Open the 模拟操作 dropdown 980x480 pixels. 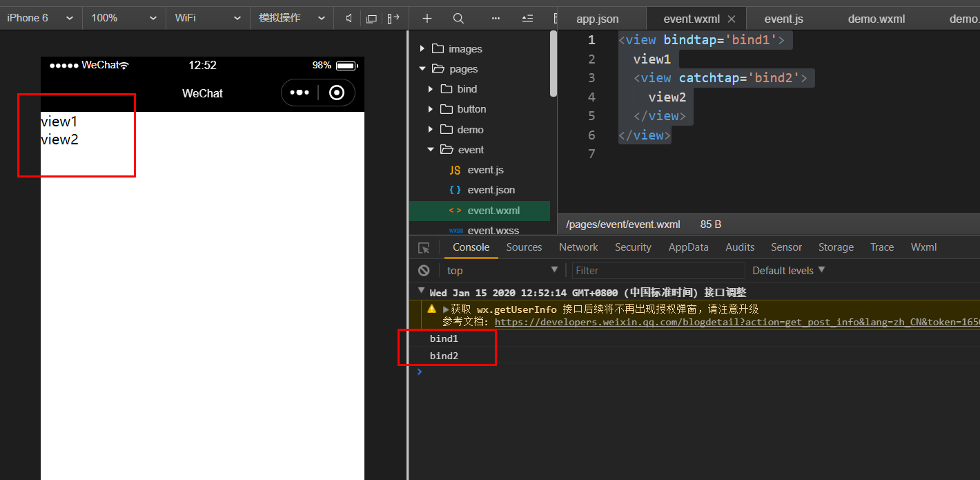[292, 18]
